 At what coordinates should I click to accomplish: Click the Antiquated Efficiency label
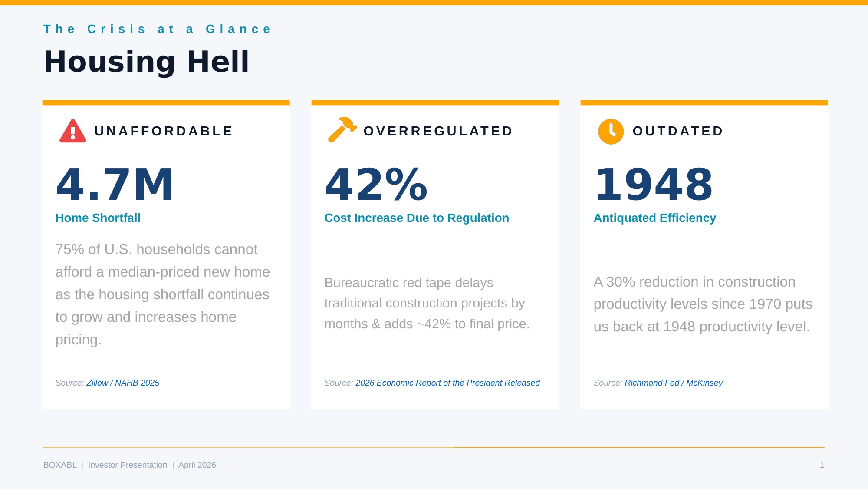pos(654,218)
